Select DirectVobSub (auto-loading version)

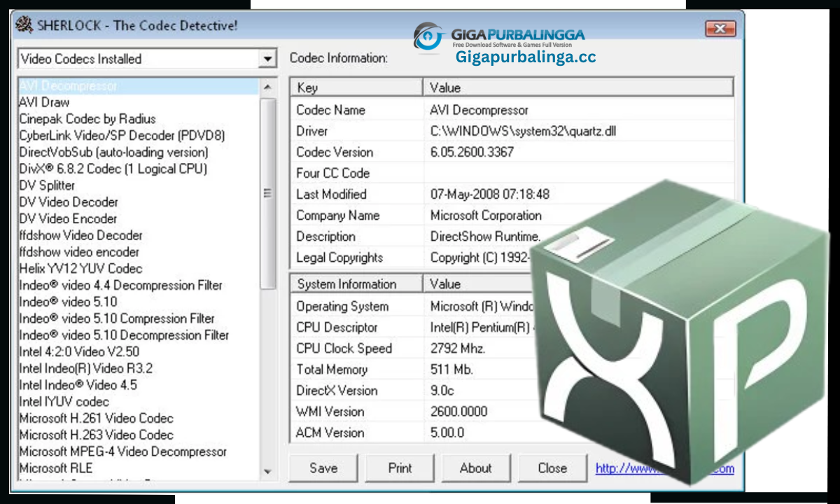pyautogui.click(x=113, y=152)
